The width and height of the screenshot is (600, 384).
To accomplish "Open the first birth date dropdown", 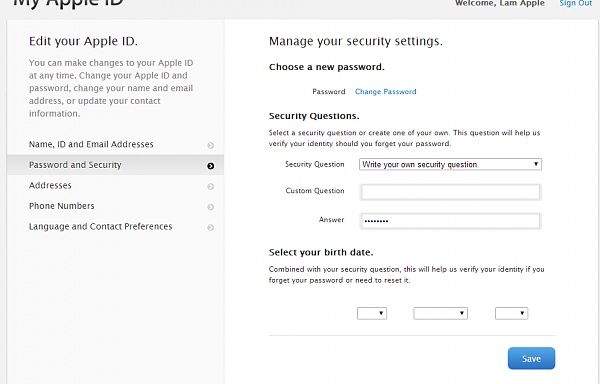I will coord(372,313).
